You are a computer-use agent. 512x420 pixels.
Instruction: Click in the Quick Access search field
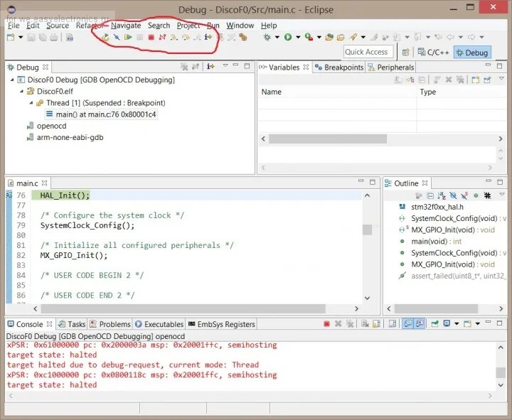tap(367, 52)
